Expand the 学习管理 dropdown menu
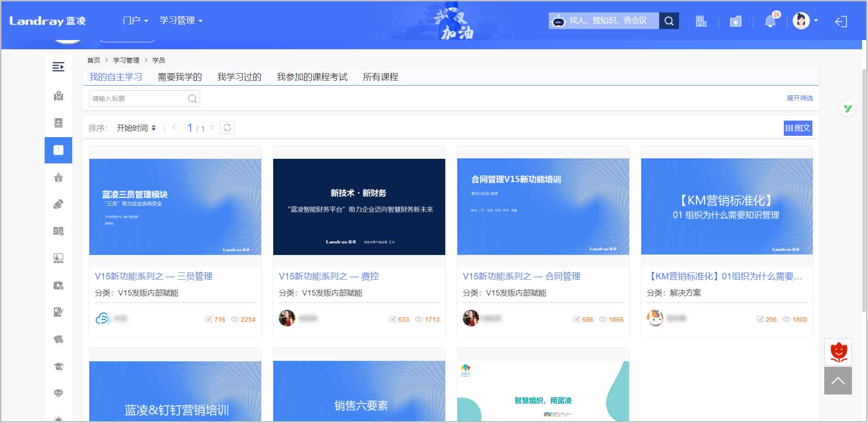 click(181, 21)
